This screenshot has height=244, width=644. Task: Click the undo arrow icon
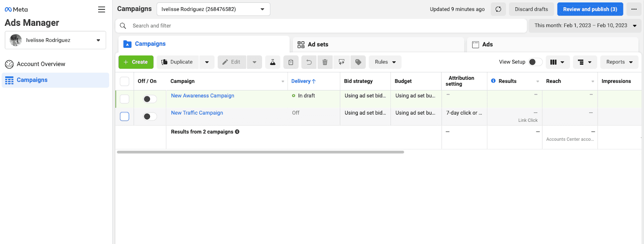pyautogui.click(x=309, y=62)
